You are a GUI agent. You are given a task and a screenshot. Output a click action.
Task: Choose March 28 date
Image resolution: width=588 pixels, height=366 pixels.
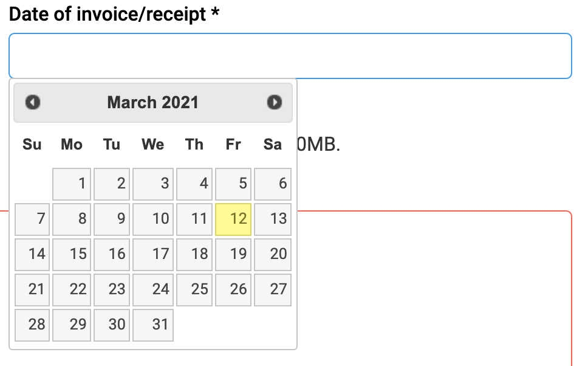coord(32,325)
